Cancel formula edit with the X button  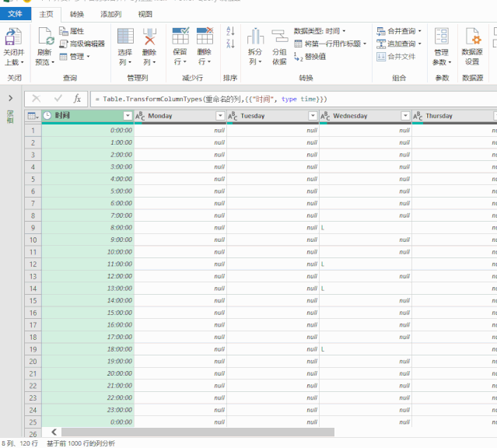[37, 99]
